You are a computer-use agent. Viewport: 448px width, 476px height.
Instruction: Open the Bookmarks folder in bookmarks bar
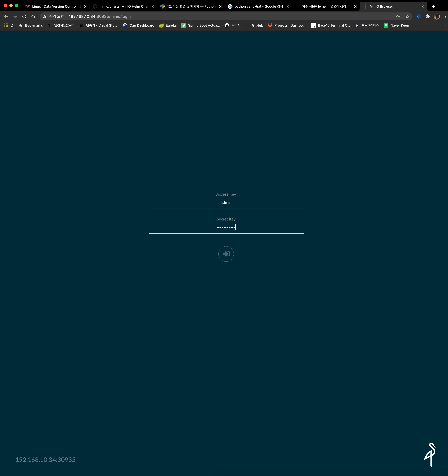click(31, 25)
